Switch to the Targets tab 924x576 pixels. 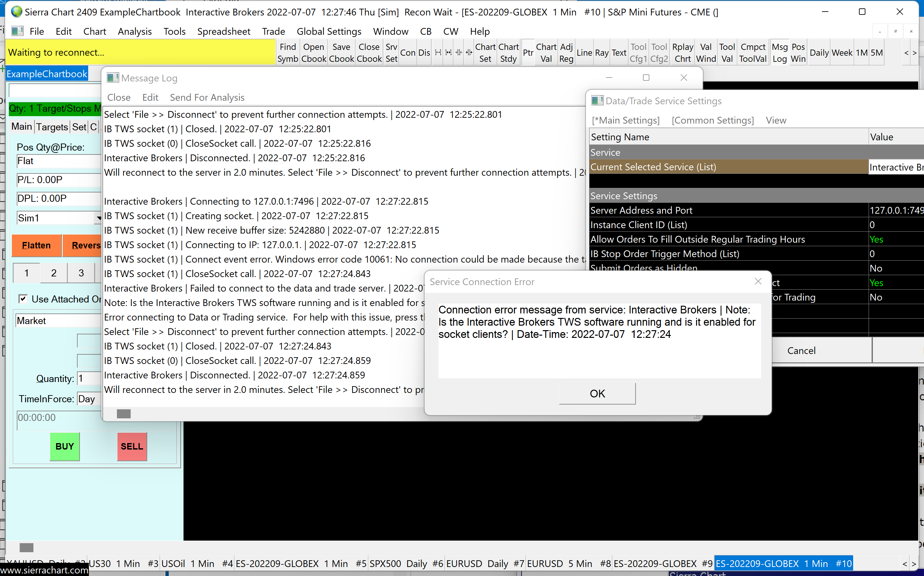pyautogui.click(x=52, y=126)
